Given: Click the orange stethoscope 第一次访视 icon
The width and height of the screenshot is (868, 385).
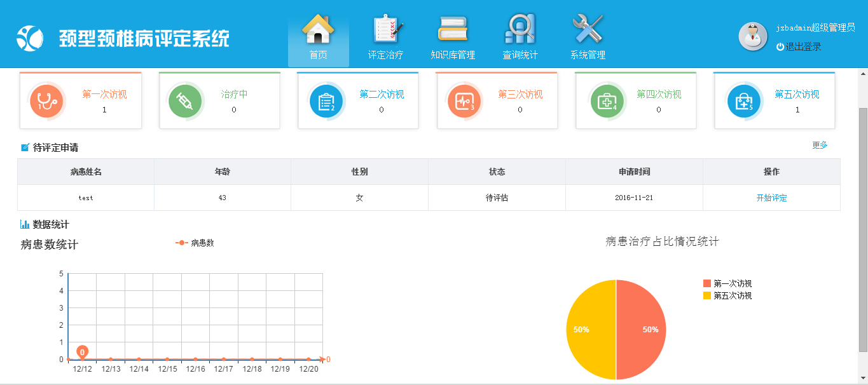Looking at the screenshot, I should click(46, 101).
